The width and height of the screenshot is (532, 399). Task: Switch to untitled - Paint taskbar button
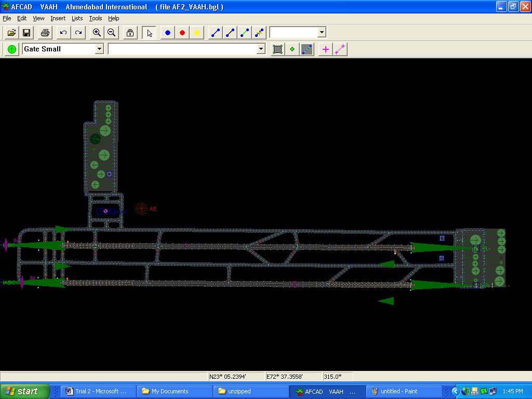[x=404, y=391]
